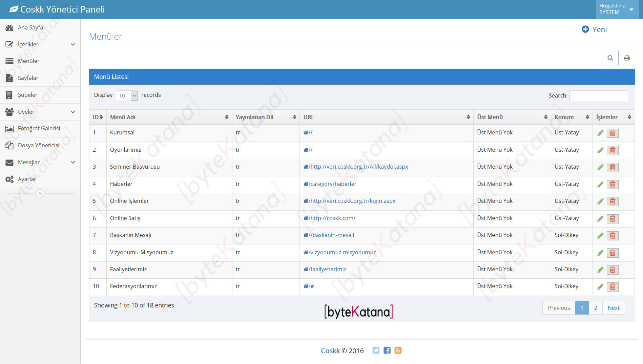643x364 pixels.
Task: Click the Search input field
Action: [x=598, y=96]
